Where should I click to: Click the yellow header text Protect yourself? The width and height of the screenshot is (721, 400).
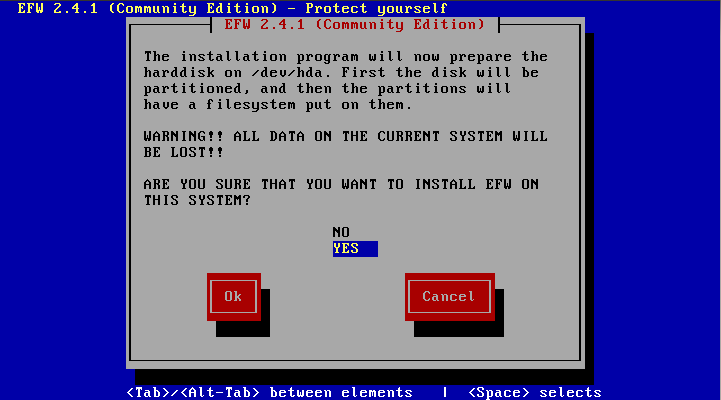pos(376,8)
